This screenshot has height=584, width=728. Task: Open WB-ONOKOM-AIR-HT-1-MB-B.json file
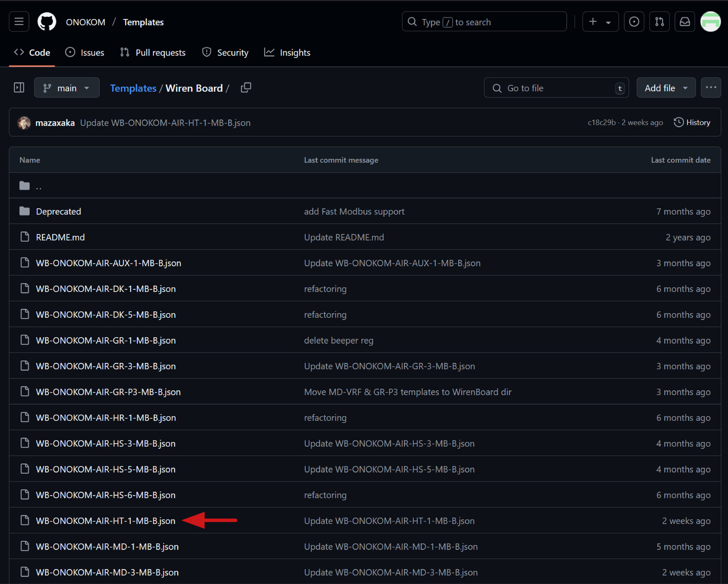coord(106,520)
